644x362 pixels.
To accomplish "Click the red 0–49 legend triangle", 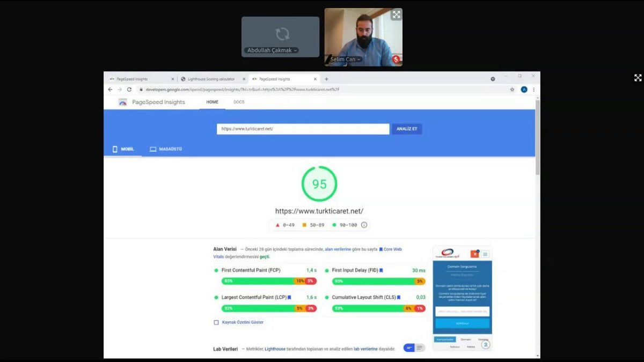I will click(x=277, y=225).
